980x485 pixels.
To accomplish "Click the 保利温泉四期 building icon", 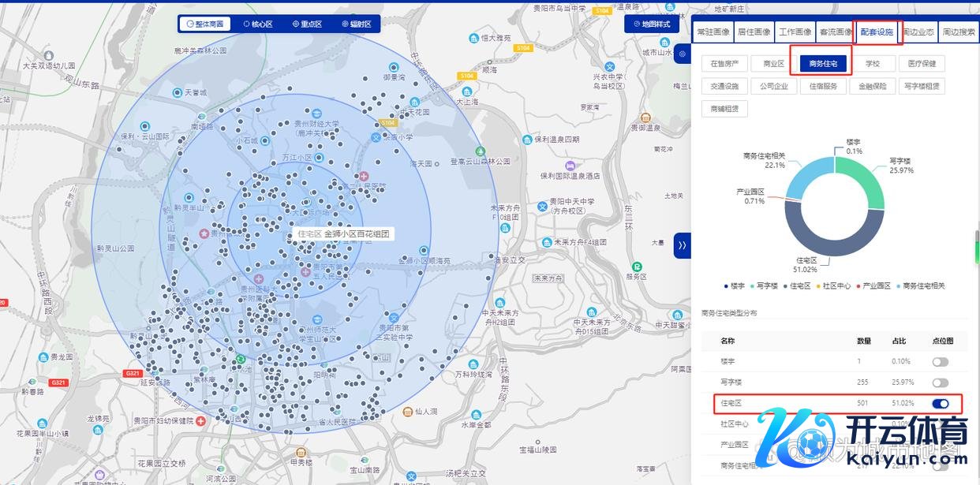I will 526,139.
